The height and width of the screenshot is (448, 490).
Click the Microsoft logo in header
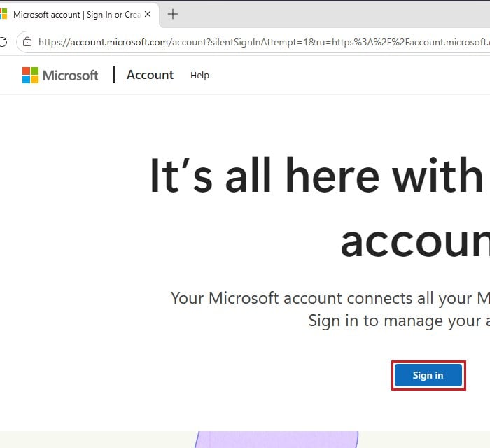click(x=60, y=76)
